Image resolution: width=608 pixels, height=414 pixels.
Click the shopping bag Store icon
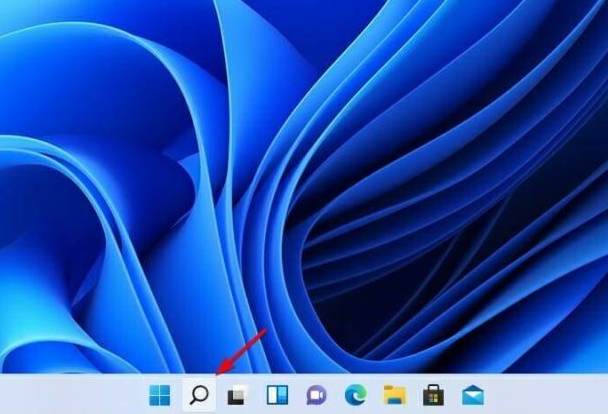tap(433, 394)
